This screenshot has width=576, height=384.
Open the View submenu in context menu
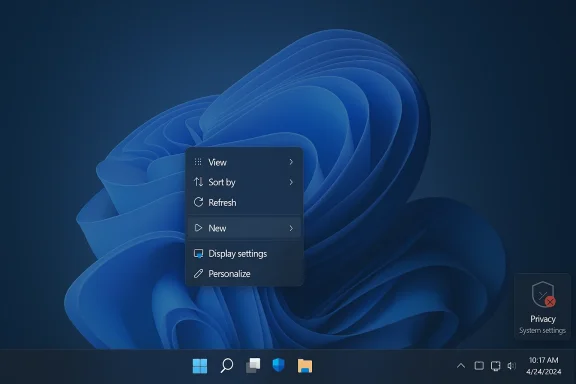pos(244,162)
